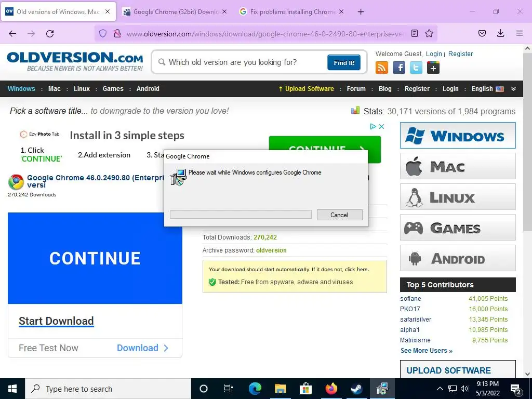Image resolution: width=532 pixels, height=399 pixels.
Task: Click the Twitter icon in header
Action: tap(416, 68)
